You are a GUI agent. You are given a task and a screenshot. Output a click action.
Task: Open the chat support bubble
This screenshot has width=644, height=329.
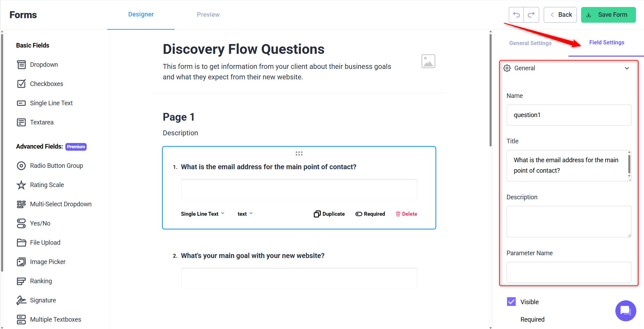[625, 310]
